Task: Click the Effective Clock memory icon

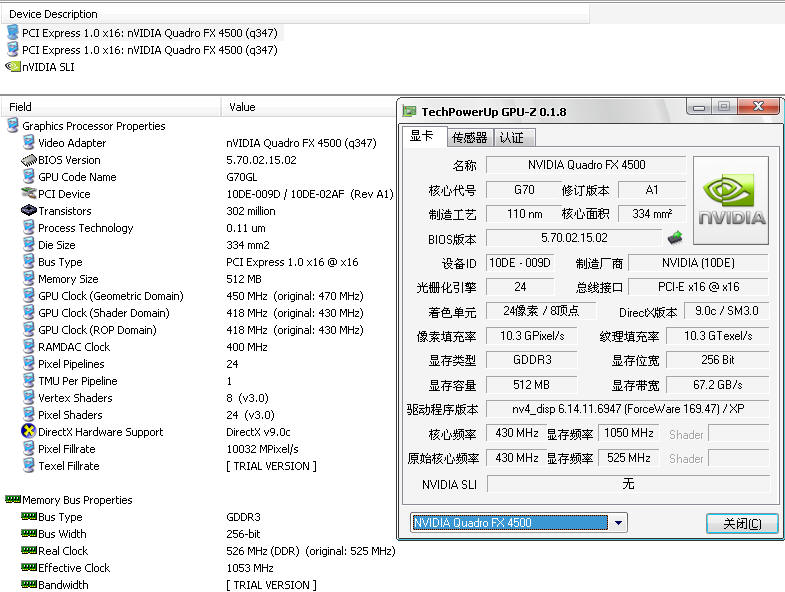Action: 29,567
